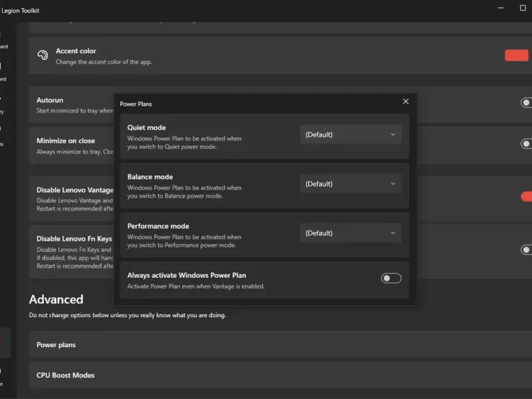Viewport: 532px width, 399px height.
Task: Select the red Settings sidebar icon
Action: tap(2, 343)
